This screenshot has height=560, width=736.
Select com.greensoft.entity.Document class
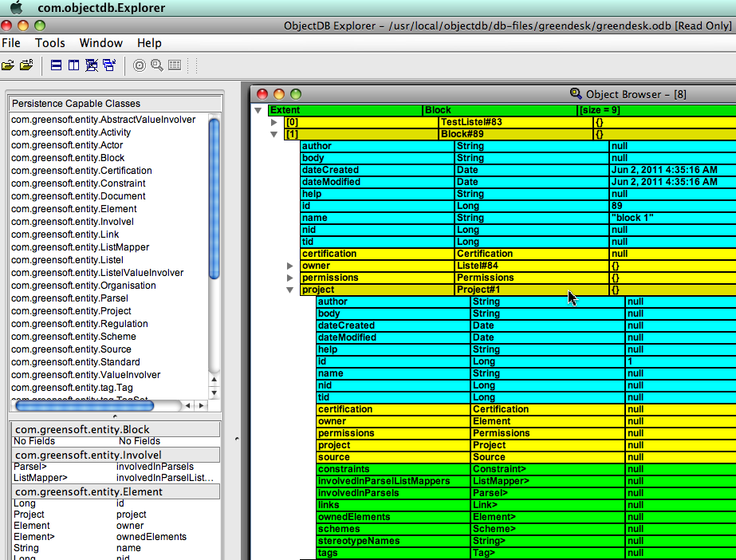[78, 196]
